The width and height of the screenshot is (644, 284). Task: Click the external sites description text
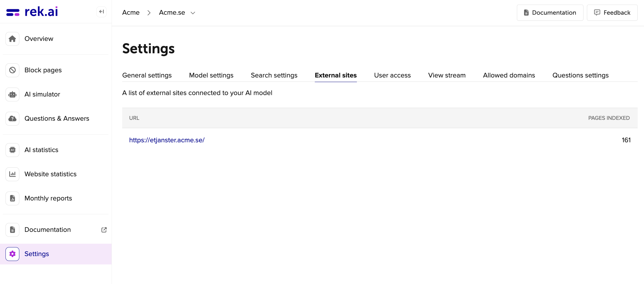[x=197, y=93]
